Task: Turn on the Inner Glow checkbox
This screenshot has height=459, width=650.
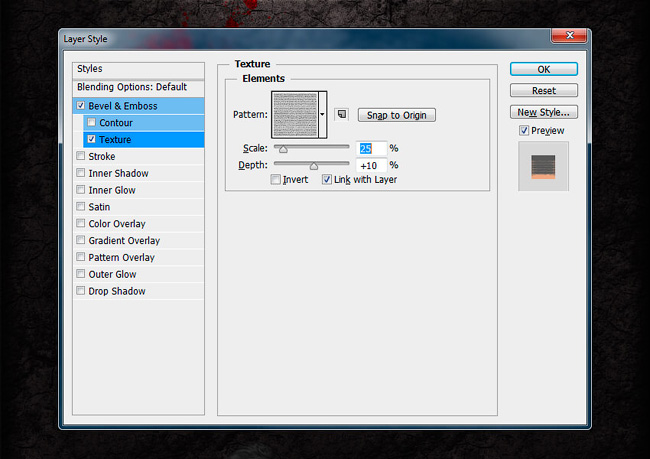Action: [x=80, y=189]
